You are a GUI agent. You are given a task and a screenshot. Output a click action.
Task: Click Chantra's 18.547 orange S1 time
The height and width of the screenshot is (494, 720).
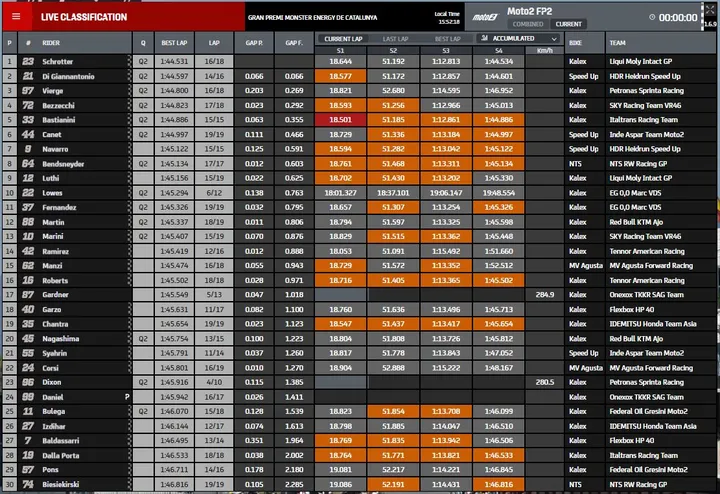[x=340, y=324]
